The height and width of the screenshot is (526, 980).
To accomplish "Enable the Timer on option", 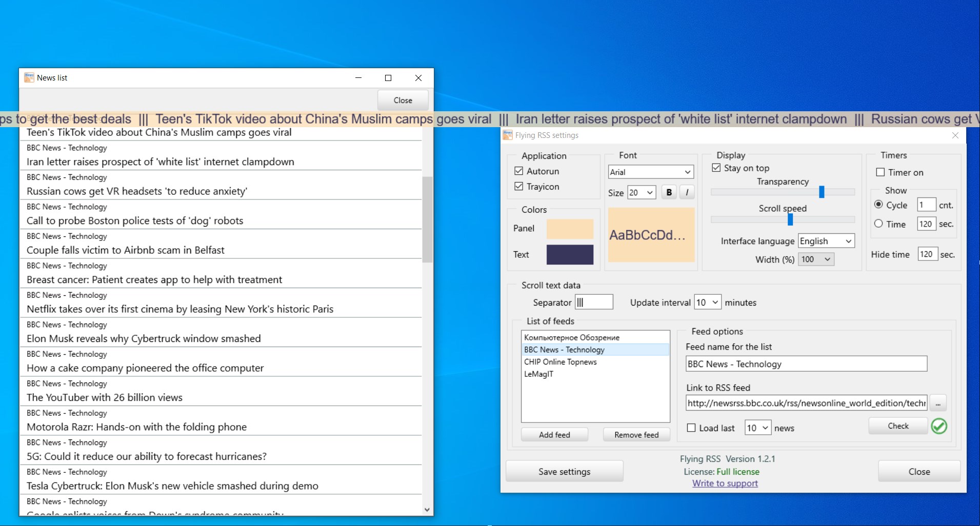I will (x=881, y=172).
